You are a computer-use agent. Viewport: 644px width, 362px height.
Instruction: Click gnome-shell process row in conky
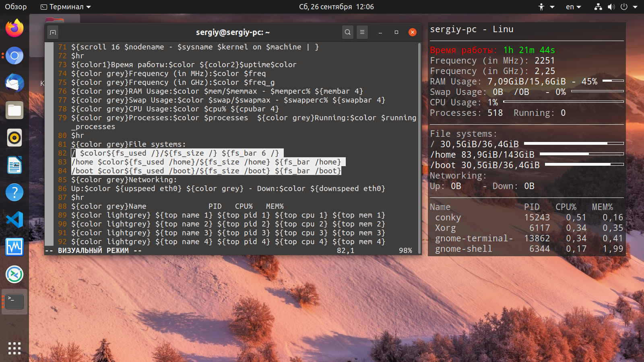(x=529, y=249)
